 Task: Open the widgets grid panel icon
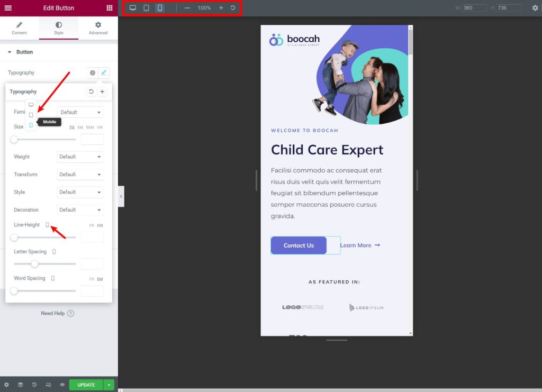tap(109, 8)
